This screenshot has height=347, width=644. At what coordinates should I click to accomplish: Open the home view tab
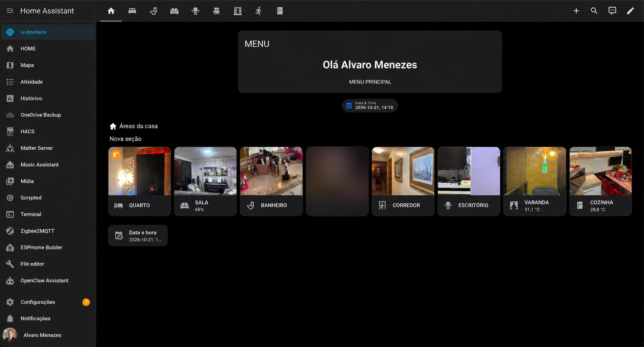click(111, 11)
